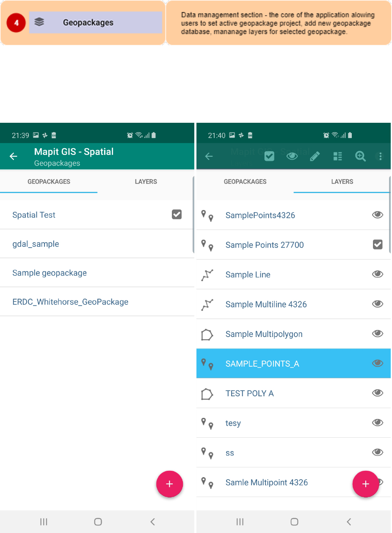Click point icon beside Samle Multipoint 4326
The height and width of the screenshot is (533, 392).
click(207, 483)
